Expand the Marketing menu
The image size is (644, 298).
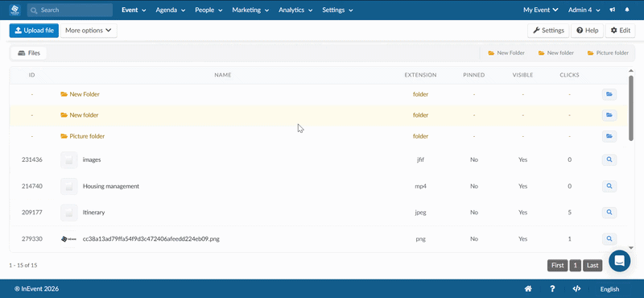(250, 10)
